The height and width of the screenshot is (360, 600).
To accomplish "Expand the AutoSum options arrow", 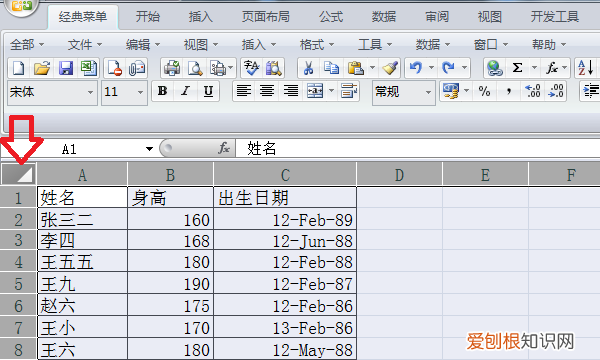I will click(x=534, y=68).
